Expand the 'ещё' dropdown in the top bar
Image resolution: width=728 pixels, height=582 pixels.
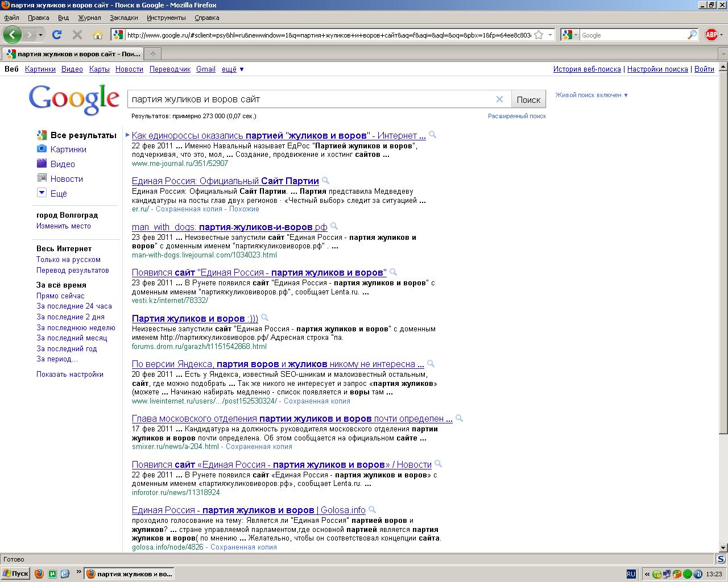[233, 69]
